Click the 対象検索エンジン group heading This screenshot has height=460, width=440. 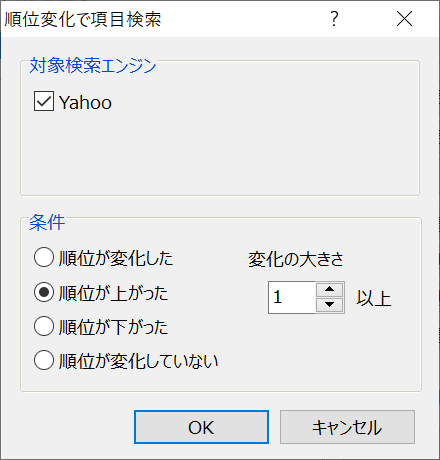click(93, 65)
